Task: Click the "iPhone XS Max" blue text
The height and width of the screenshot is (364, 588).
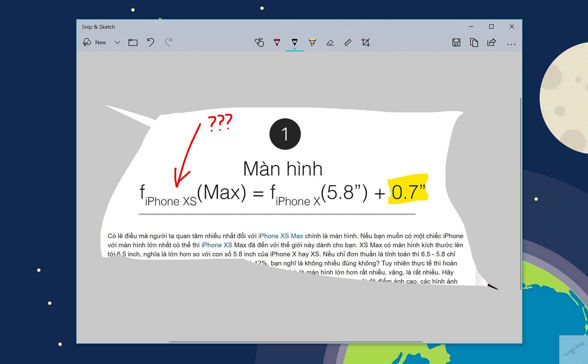Action: [281, 236]
